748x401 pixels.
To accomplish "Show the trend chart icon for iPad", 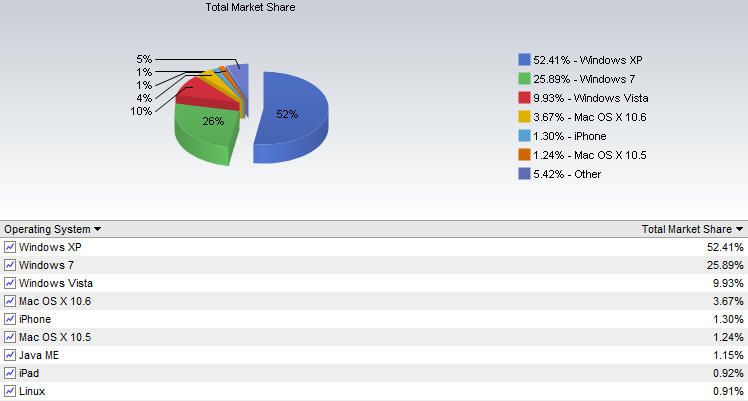I will click(x=10, y=373).
